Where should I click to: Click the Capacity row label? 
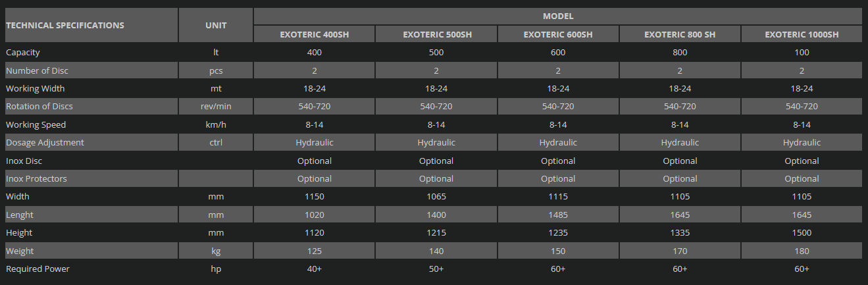[23, 53]
